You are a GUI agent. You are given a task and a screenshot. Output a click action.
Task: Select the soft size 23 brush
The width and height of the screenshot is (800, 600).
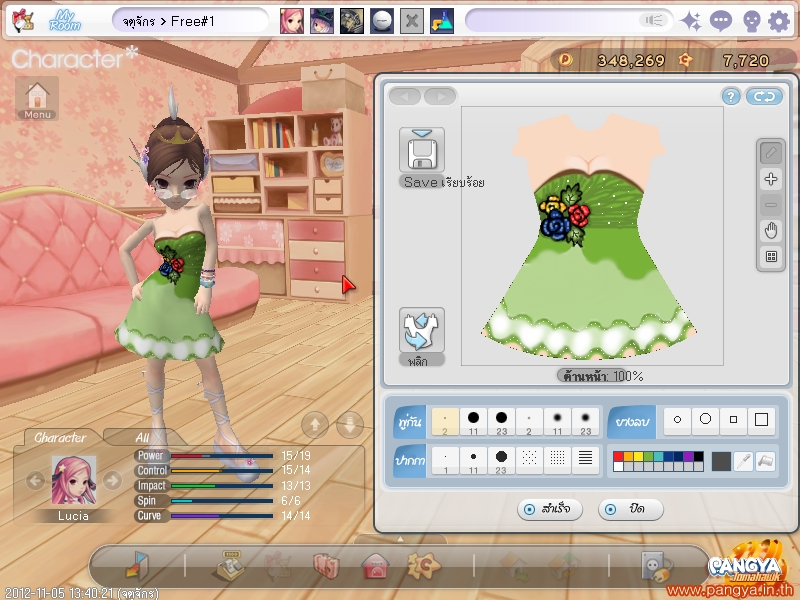click(x=585, y=422)
